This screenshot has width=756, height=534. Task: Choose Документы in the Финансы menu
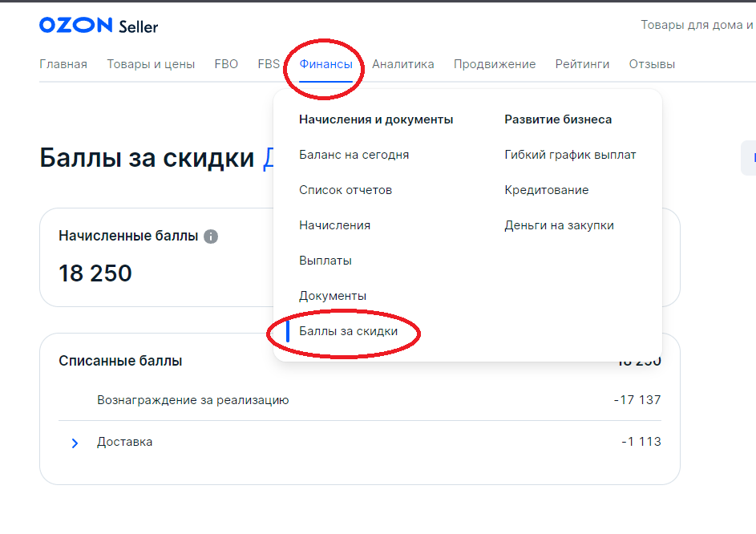coord(333,296)
